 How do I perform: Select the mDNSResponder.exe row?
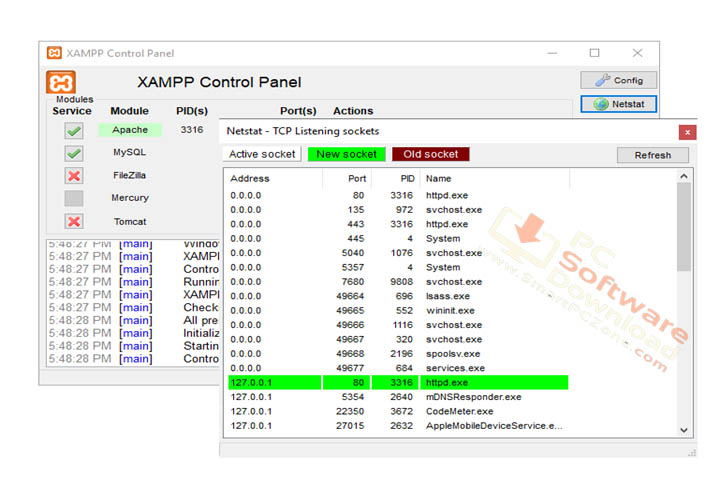(x=398, y=397)
